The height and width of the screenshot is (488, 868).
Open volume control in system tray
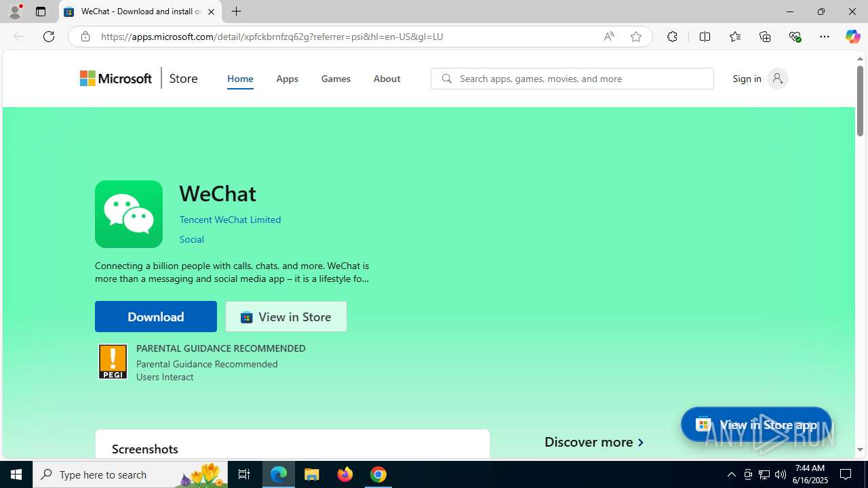[781, 474]
